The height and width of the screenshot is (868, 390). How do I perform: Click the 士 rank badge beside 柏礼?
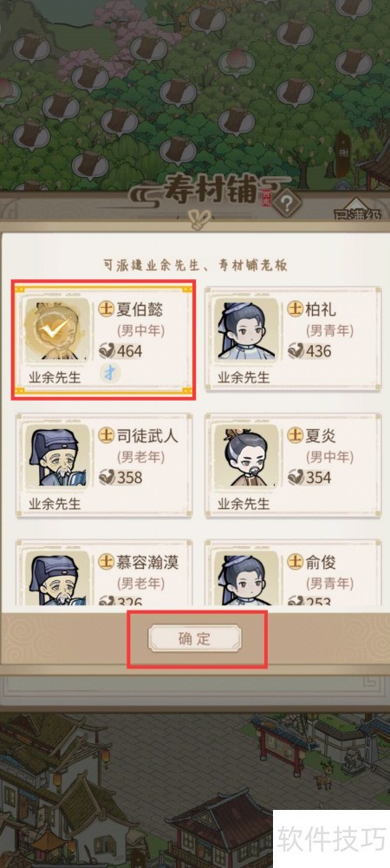tap(295, 309)
